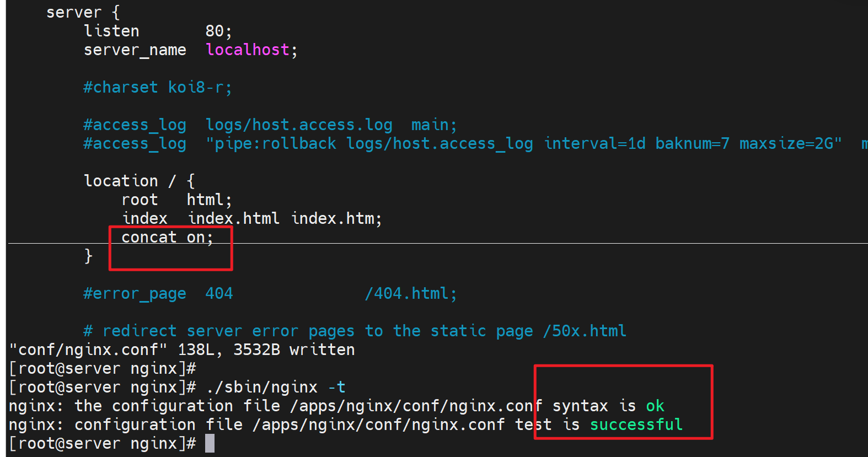The image size is (868, 457).
Task: Click the green 'ok' syntax result
Action: tap(655, 406)
